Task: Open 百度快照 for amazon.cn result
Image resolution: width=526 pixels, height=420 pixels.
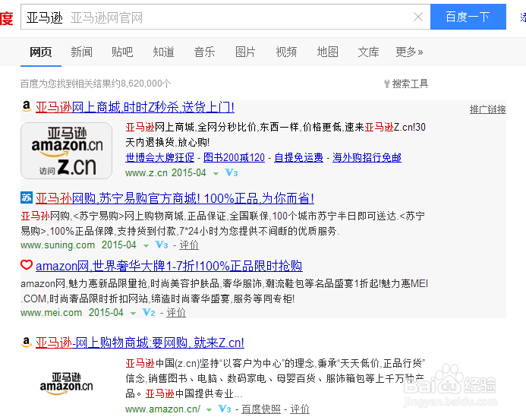Action: click(261, 409)
